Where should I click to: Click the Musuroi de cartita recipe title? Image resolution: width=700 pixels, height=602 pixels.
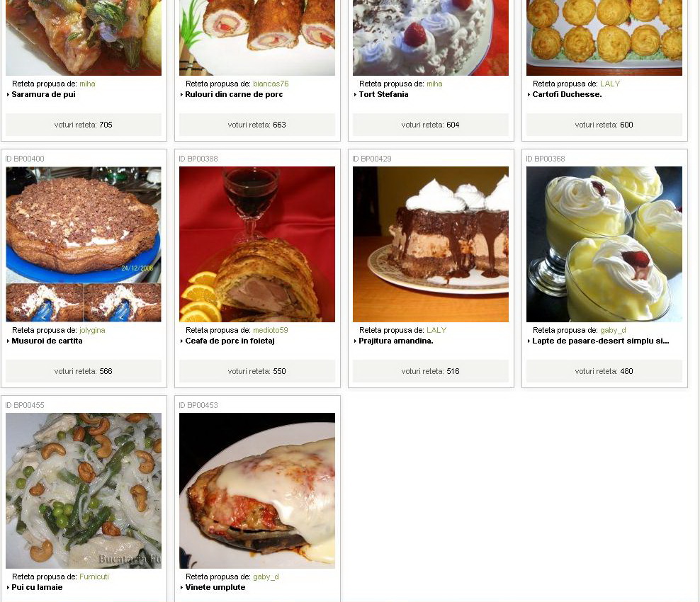tap(47, 341)
